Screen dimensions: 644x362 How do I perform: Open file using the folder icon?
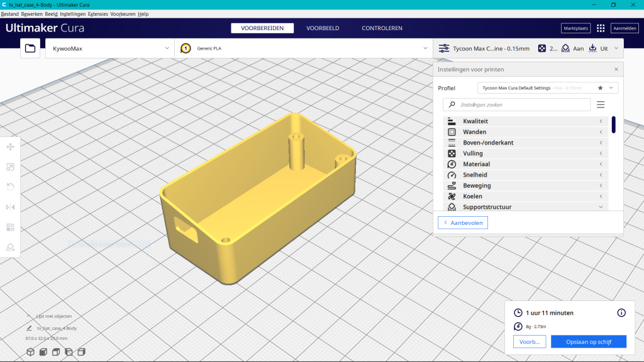(30, 48)
